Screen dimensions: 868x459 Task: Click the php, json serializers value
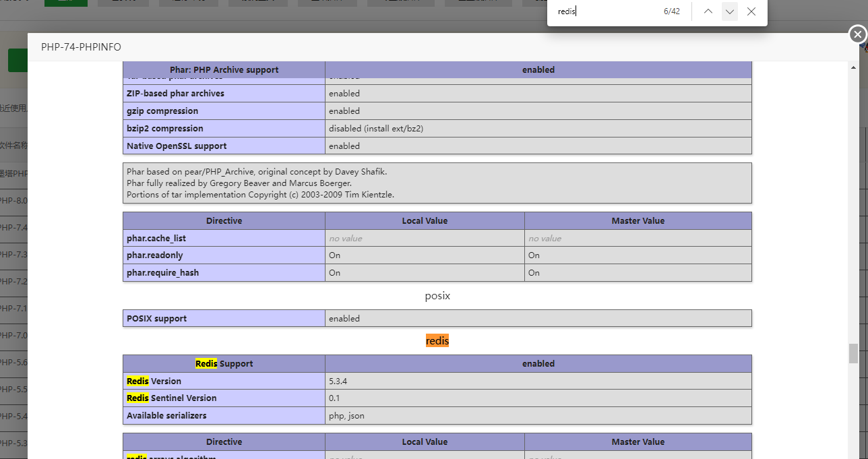(346, 416)
